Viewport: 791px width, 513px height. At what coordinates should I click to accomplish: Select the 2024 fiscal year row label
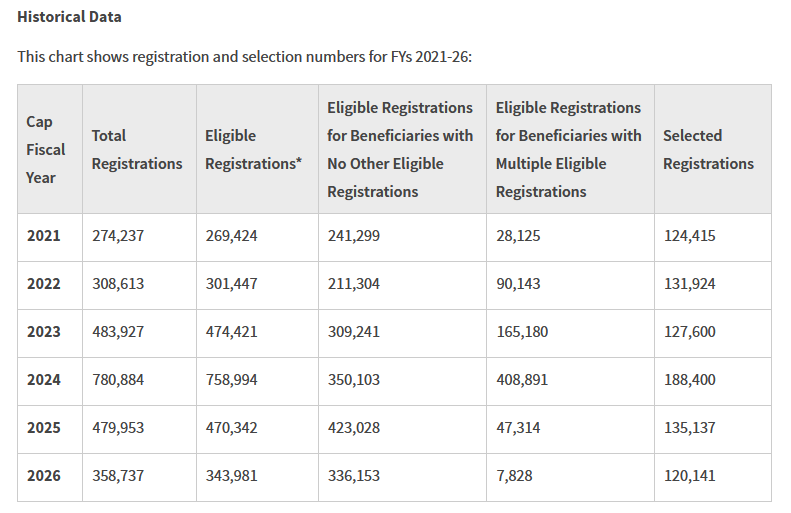44,380
